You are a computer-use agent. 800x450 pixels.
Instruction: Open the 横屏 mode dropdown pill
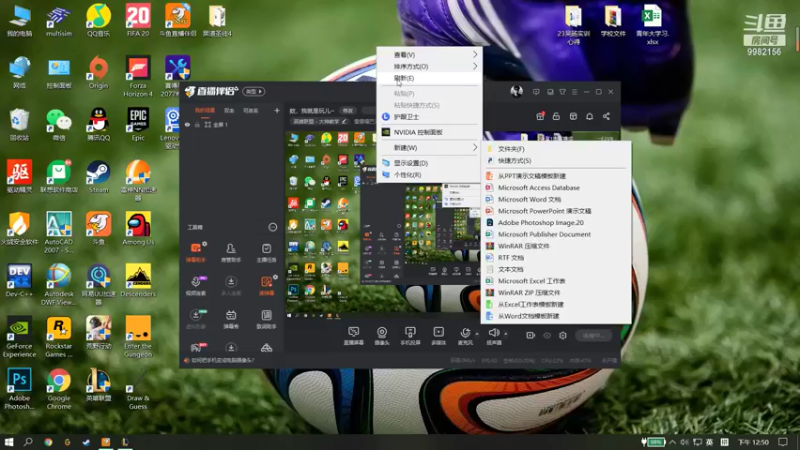(254, 91)
